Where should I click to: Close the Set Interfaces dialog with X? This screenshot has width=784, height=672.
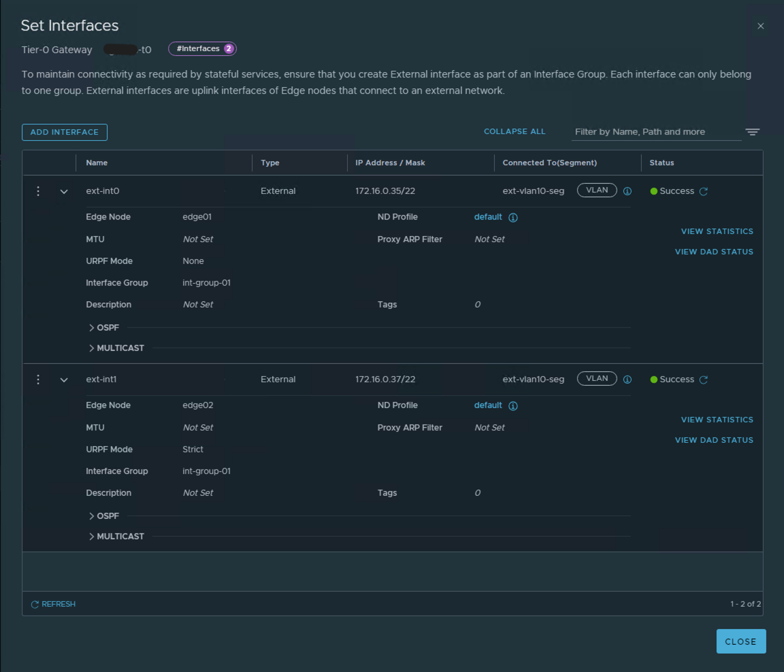click(760, 26)
